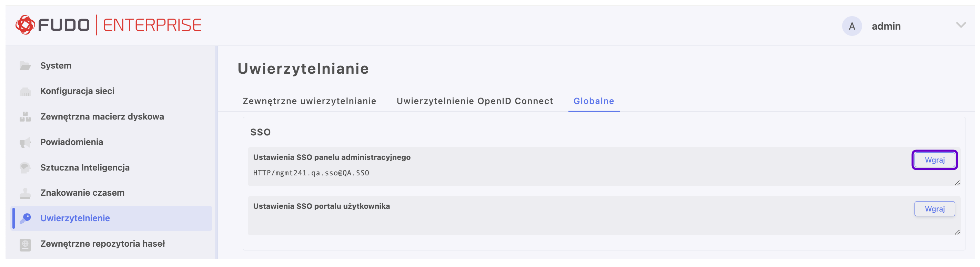The height and width of the screenshot is (267, 980).
Task: Click the Sztuczna Inteligencja head icon
Action: (25, 168)
